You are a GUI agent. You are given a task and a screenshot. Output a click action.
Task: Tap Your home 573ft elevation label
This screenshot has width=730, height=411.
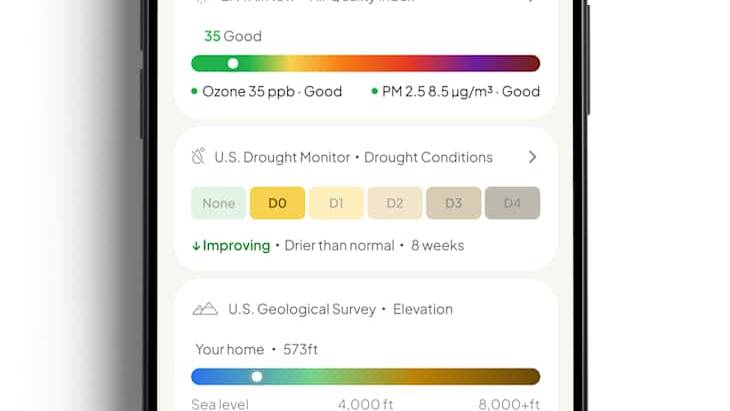point(257,349)
